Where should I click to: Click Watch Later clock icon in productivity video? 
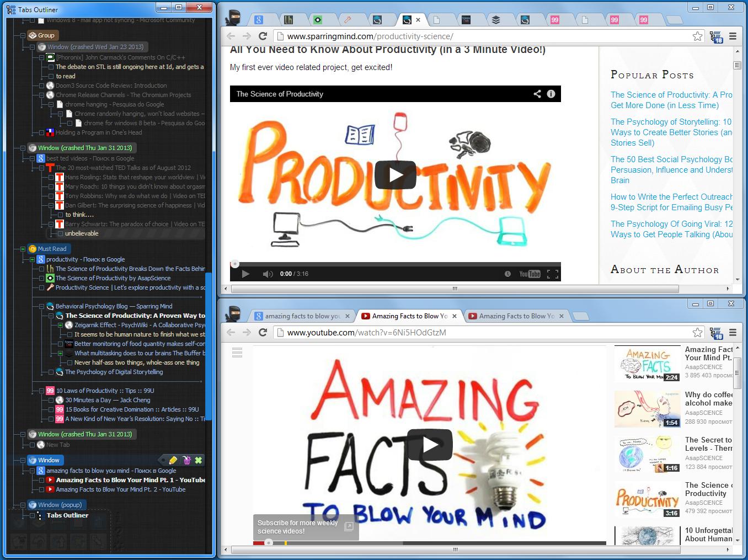click(x=507, y=274)
